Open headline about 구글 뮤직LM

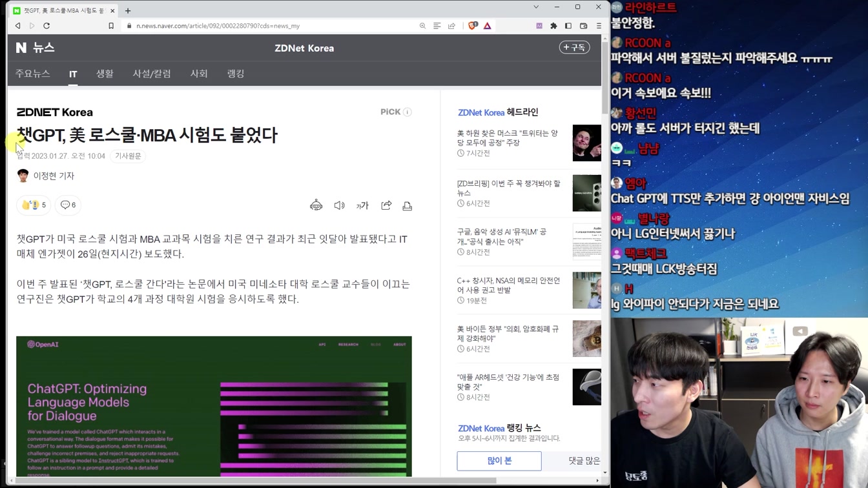tap(502, 236)
